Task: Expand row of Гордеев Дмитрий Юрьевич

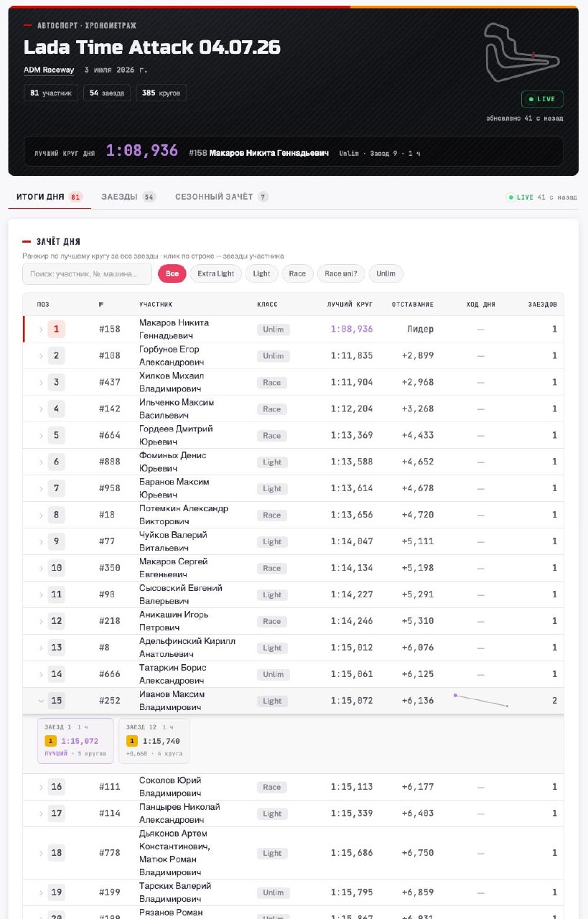Action: click(41, 436)
